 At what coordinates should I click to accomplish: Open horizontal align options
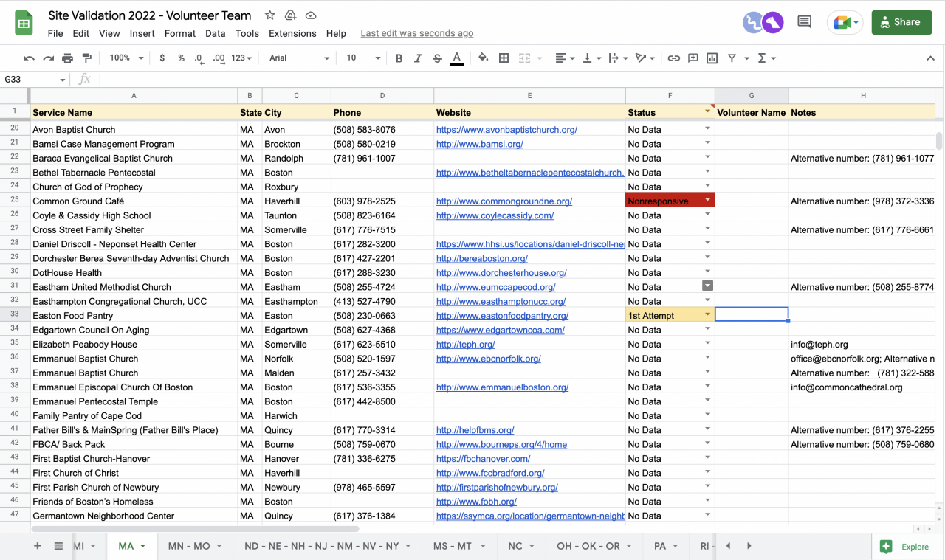[565, 58]
